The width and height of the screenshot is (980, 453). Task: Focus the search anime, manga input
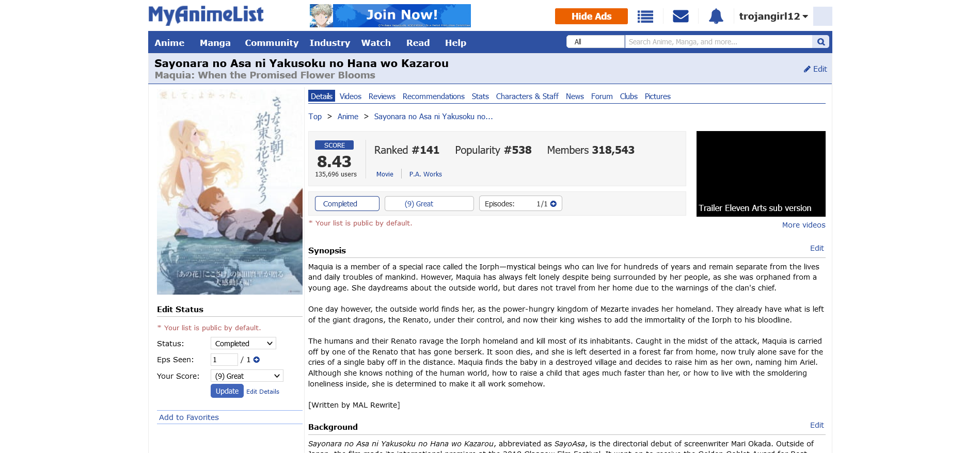coord(719,42)
